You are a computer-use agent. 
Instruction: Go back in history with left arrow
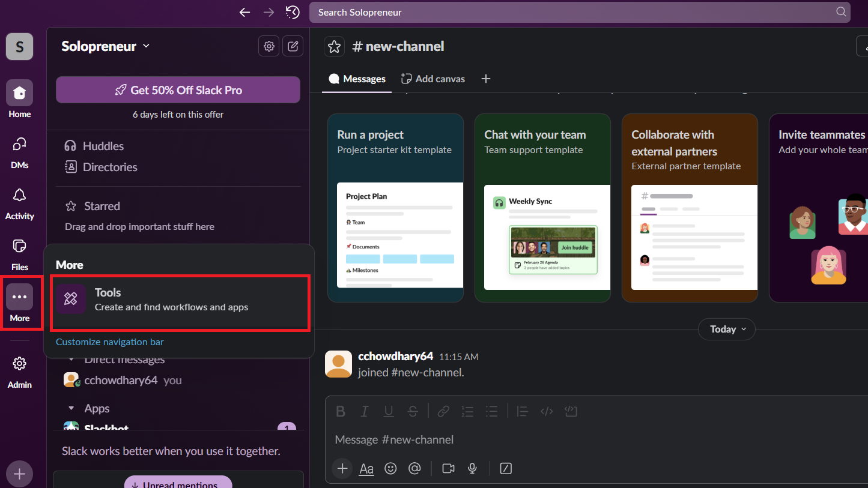(244, 12)
